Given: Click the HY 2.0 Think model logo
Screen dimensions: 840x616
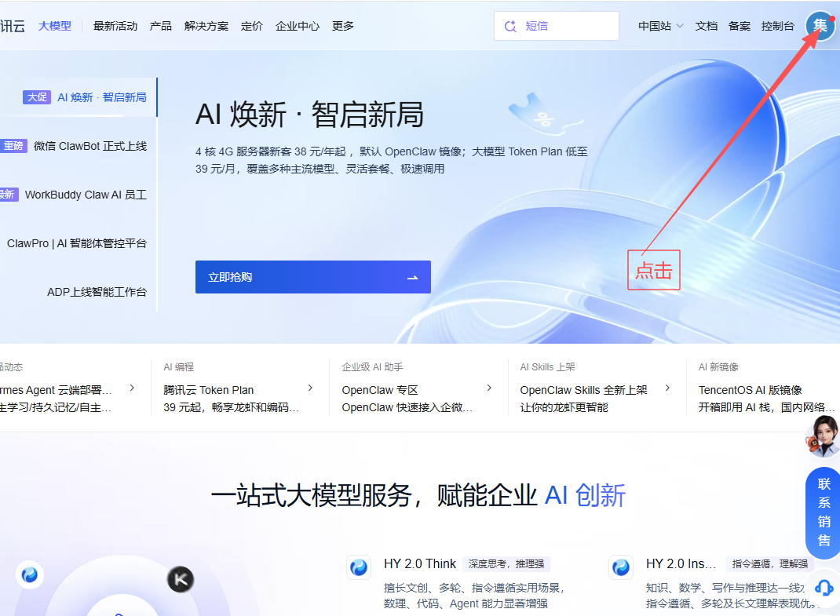Looking at the screenshot, I should (359, 567).
